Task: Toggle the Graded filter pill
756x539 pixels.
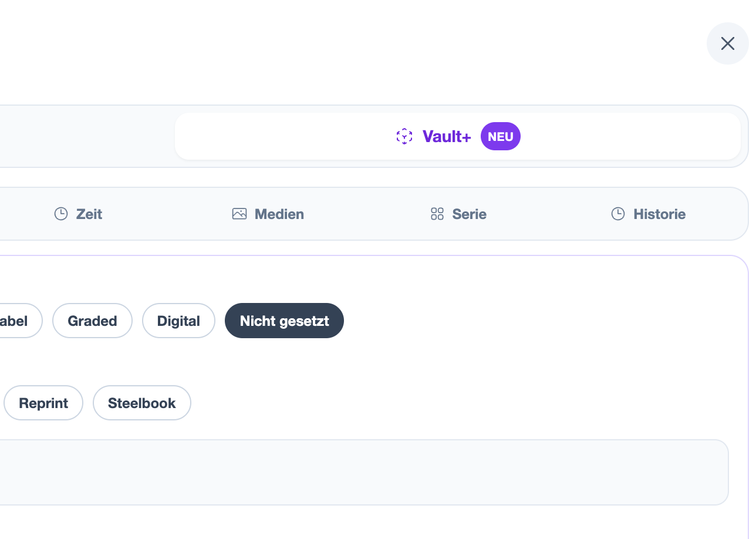Action: coord(92,321)
